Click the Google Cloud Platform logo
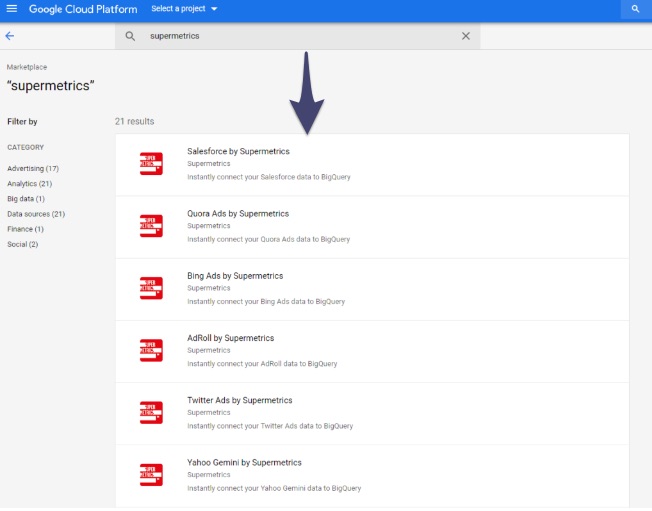652x511 pixels. (83, 9)
